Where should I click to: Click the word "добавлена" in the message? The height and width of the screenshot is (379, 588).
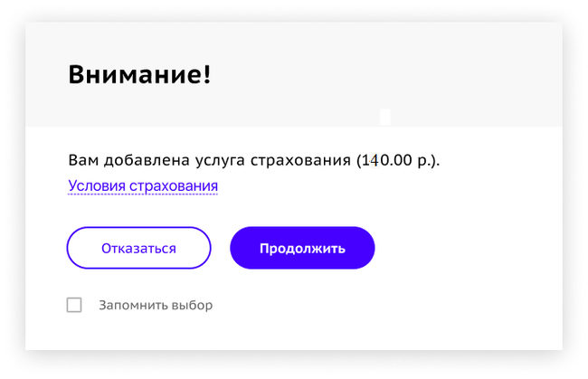tap(146, 161)
